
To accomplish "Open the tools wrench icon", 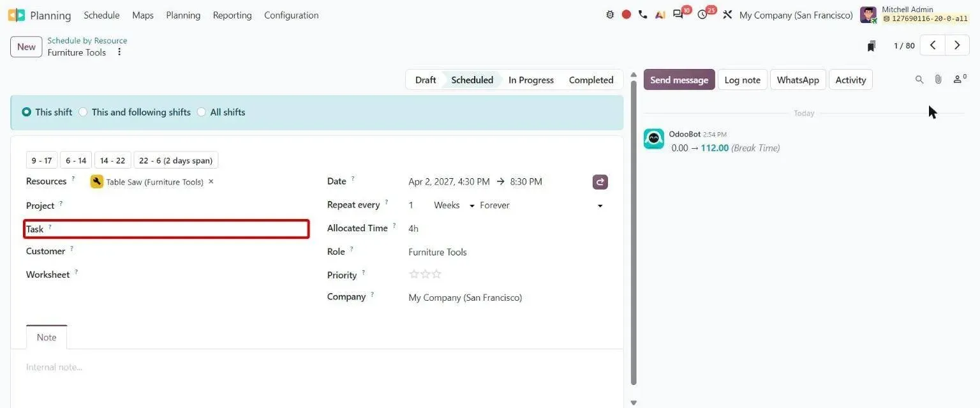I will tap(727, 15).
